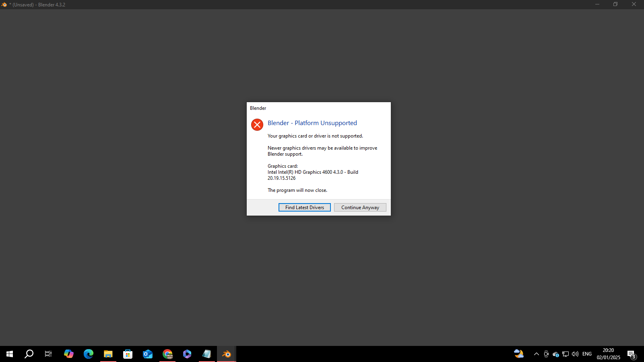Click the Blender logo in the title bar

point(4,4)
